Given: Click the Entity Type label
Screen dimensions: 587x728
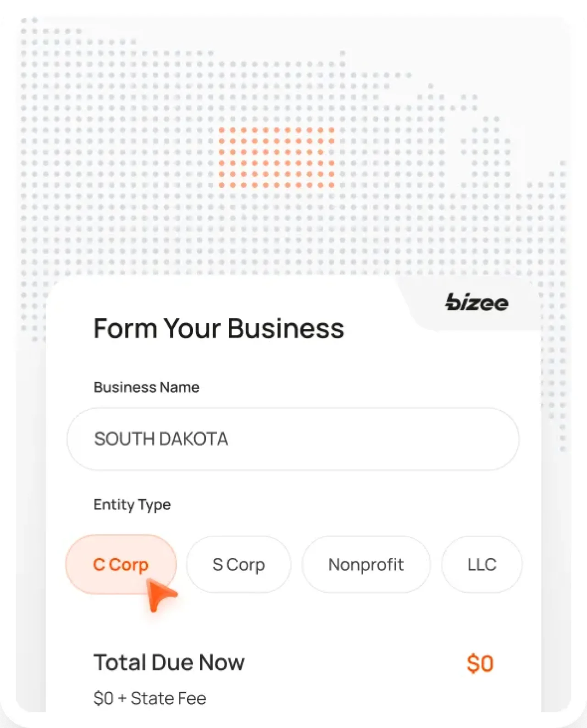Looking at the screenshot, I should click(x=132, y=505).
